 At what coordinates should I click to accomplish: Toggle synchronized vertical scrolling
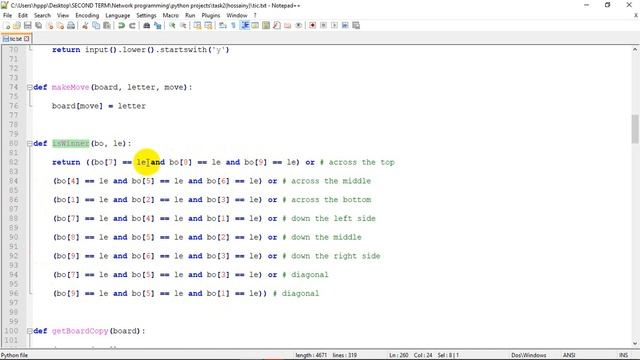(198, 25)
